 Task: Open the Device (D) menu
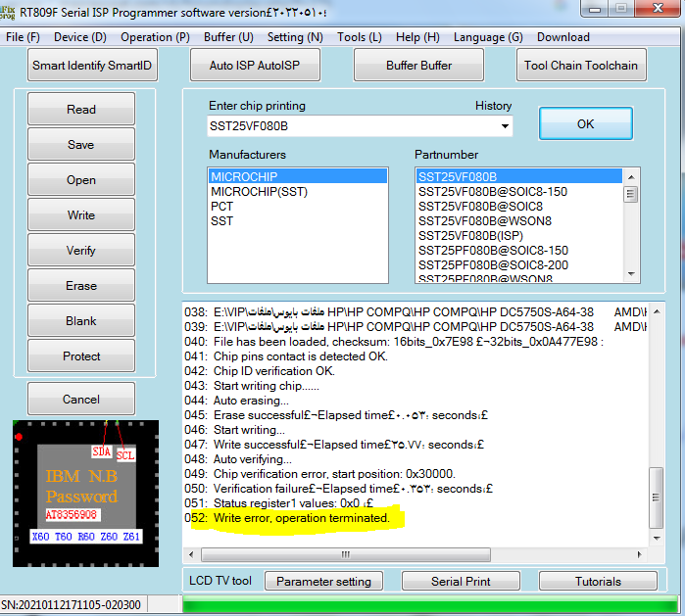(x=80, y=37)
